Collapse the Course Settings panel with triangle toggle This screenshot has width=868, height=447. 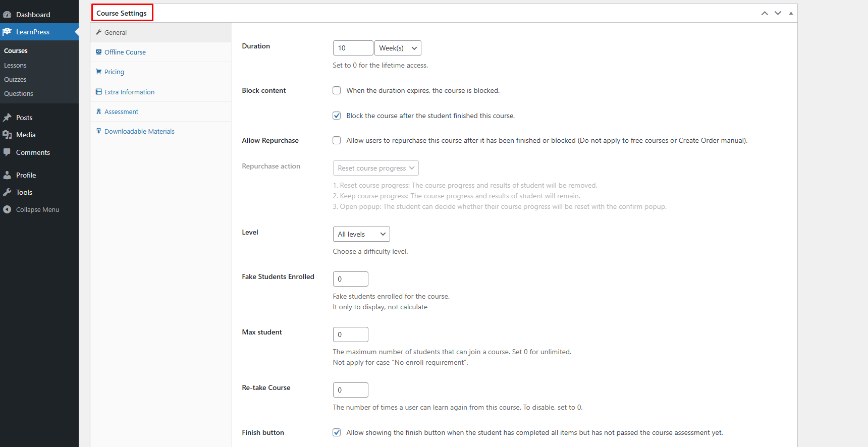click(791, 13)
